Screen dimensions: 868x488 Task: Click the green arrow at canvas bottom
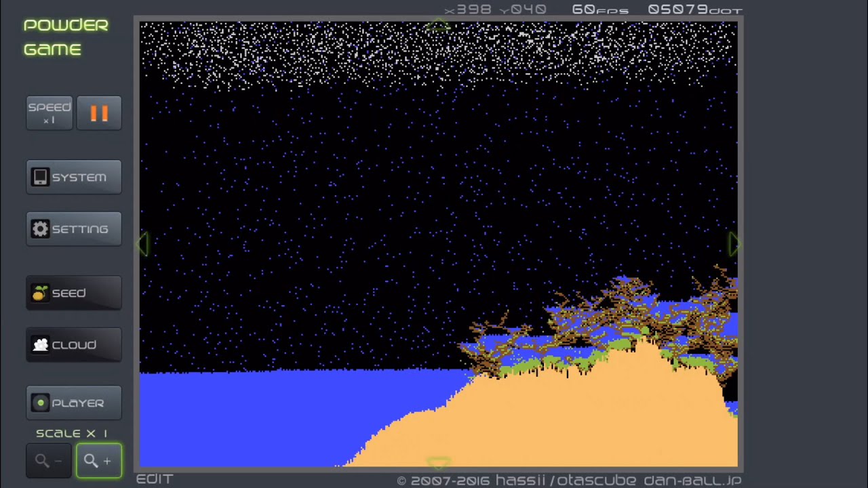(438, 463)
